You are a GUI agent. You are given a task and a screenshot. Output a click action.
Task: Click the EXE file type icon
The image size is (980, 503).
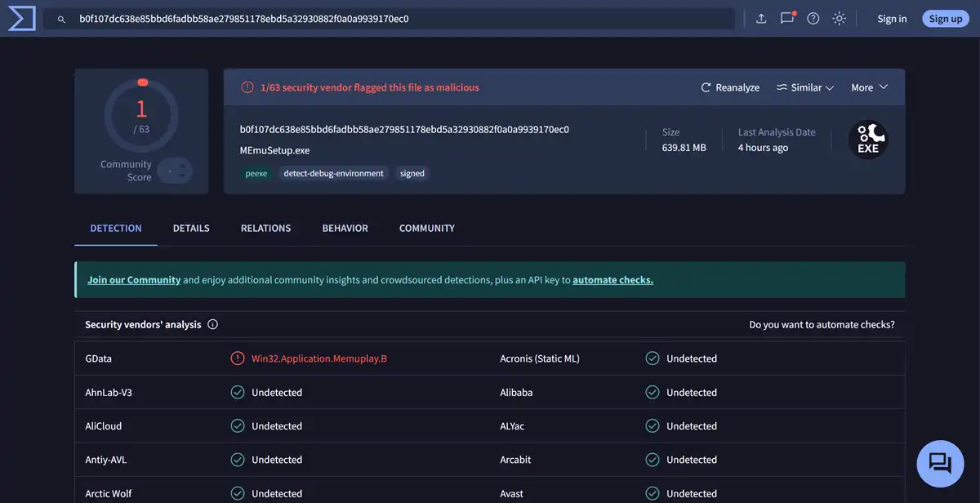point(867,140)
